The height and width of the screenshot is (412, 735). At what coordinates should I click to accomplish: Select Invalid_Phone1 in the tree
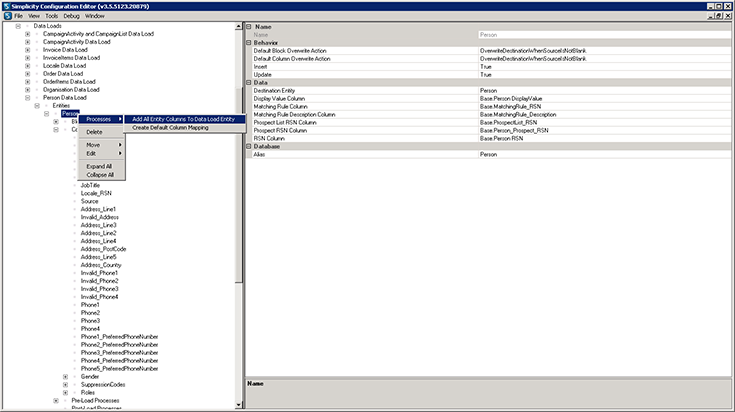[99, 273]
